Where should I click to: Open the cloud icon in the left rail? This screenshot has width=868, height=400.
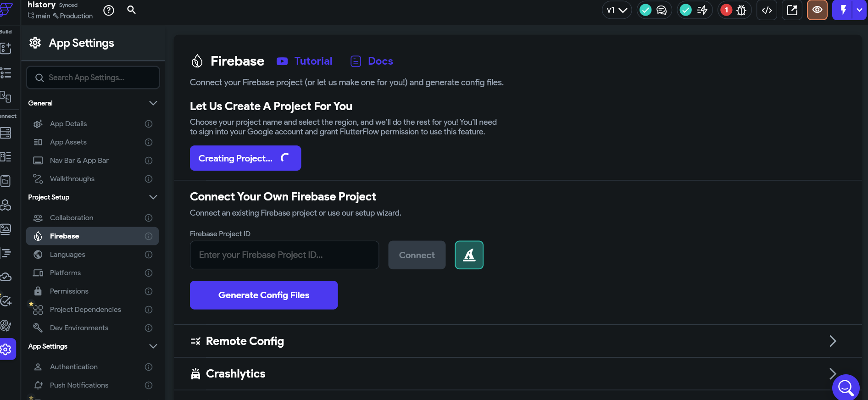(6, 277)
